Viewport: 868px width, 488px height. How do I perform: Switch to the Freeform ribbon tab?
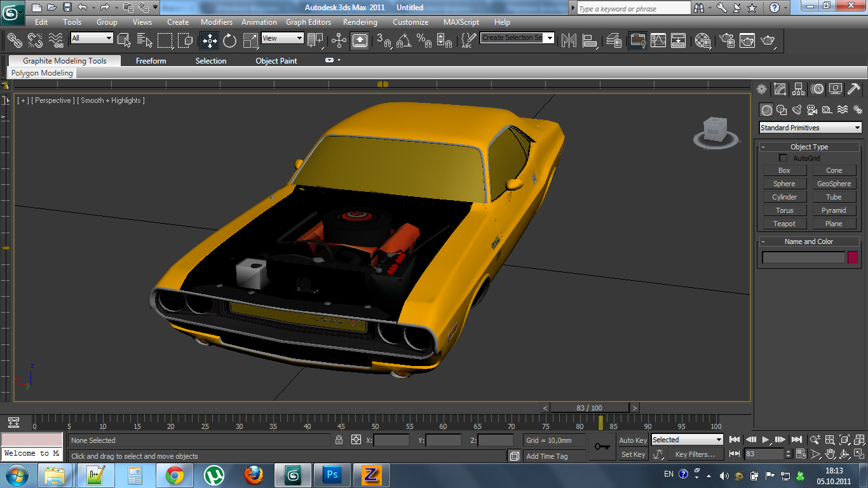click(x=151, y=61)
